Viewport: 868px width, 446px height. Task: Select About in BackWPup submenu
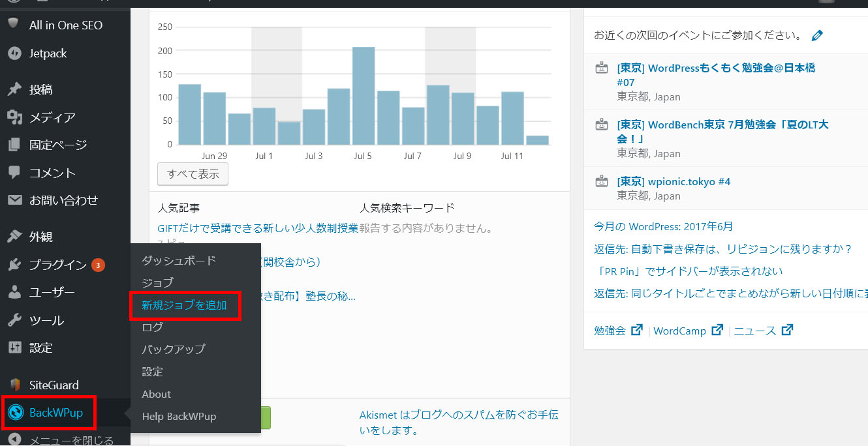(156, 394)
